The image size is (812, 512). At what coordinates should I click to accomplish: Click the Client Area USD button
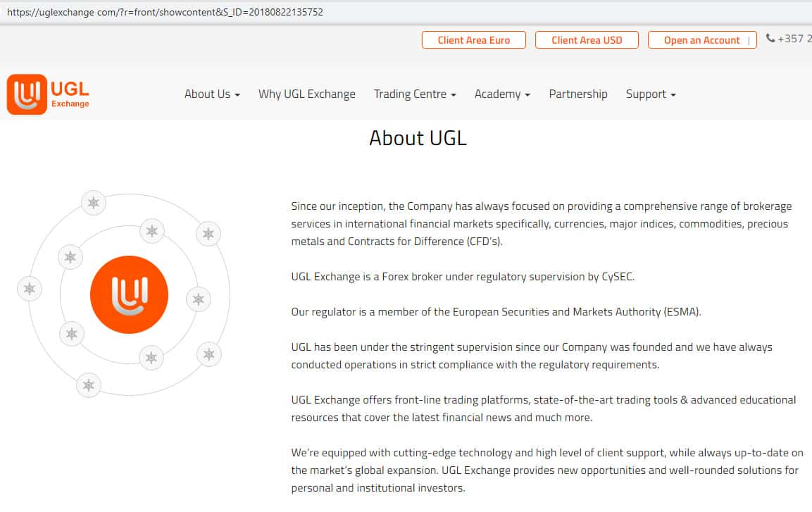587,40
